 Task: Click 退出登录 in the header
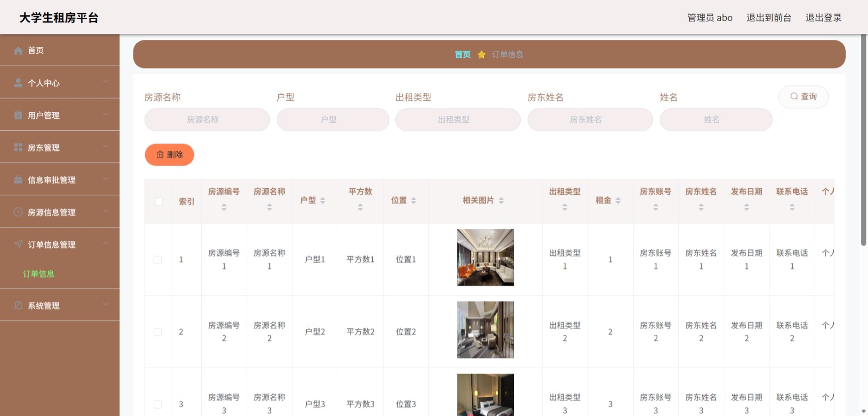823,18
